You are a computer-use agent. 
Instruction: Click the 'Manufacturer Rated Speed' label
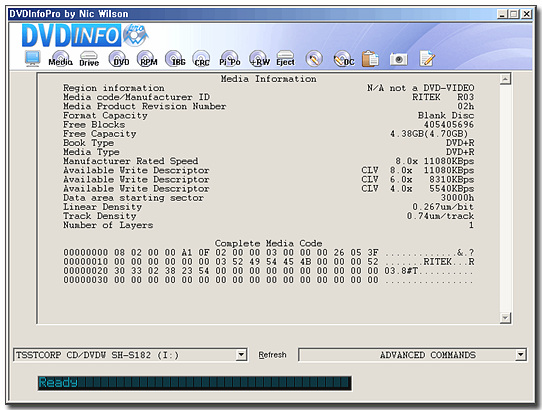pos(131,161)
